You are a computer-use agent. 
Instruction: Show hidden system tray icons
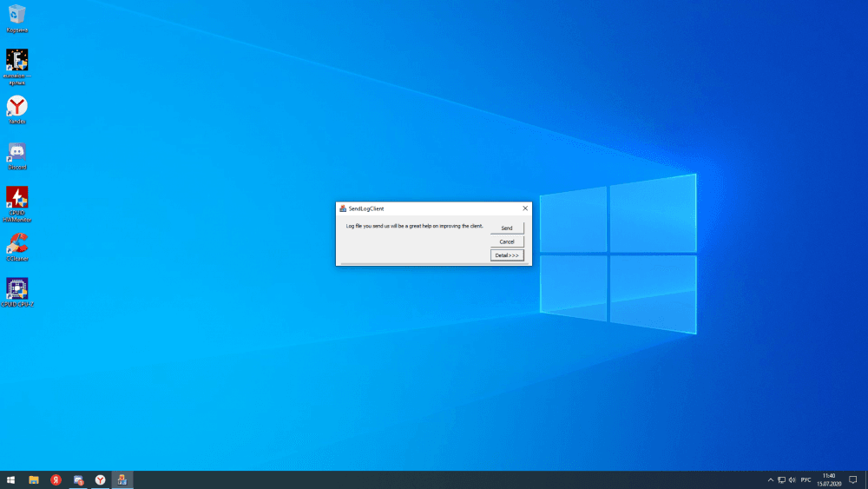[x=770, y=479]
